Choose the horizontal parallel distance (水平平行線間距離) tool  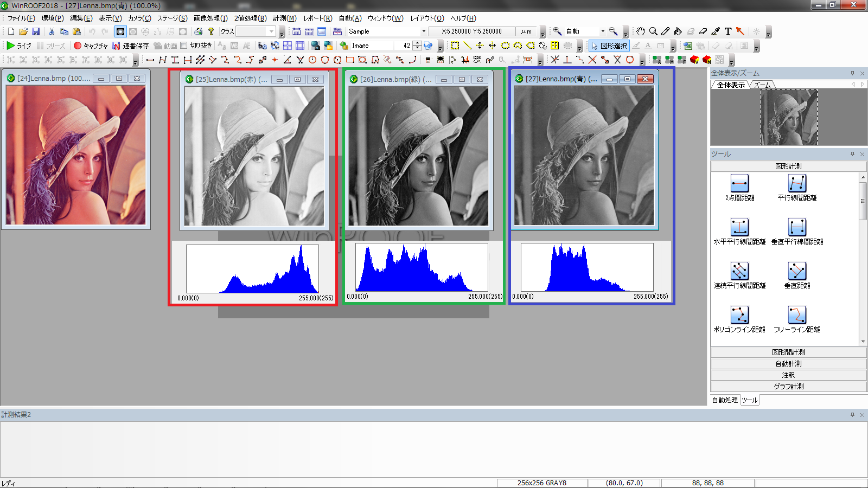tap(739, 232)
